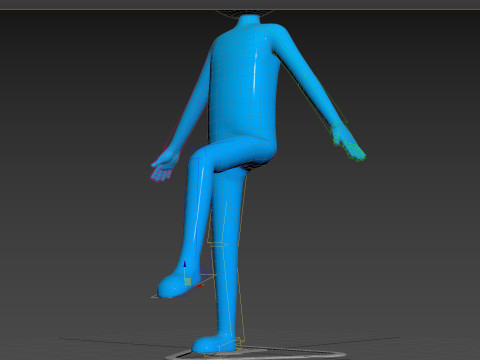Grab the red X-axis handle of the move gizmo

[x=199, y=286]
